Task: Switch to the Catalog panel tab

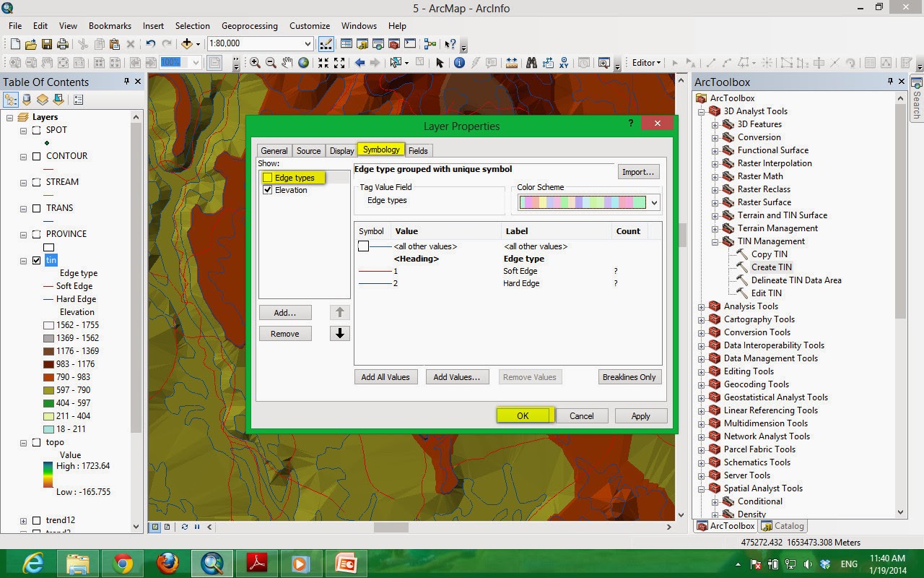Action: 782,526
